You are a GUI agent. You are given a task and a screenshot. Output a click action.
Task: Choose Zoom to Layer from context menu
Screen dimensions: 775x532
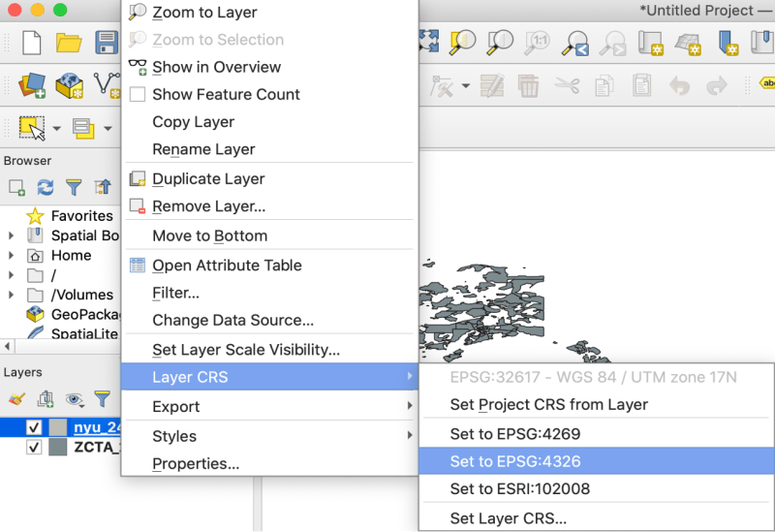[270, 13]
